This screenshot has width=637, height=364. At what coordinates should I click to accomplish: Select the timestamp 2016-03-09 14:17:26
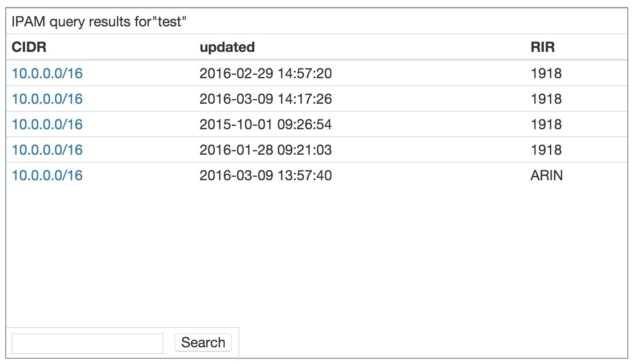265,98
